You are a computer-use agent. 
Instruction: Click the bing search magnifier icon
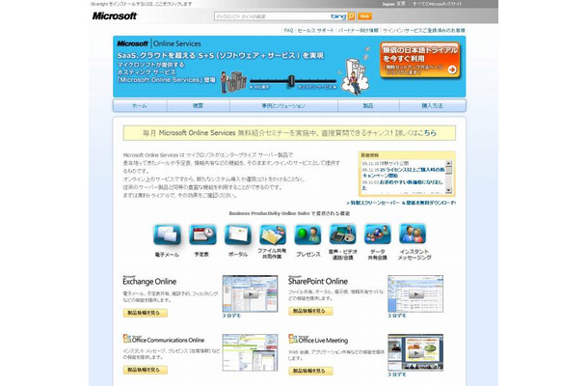[351, 16]
